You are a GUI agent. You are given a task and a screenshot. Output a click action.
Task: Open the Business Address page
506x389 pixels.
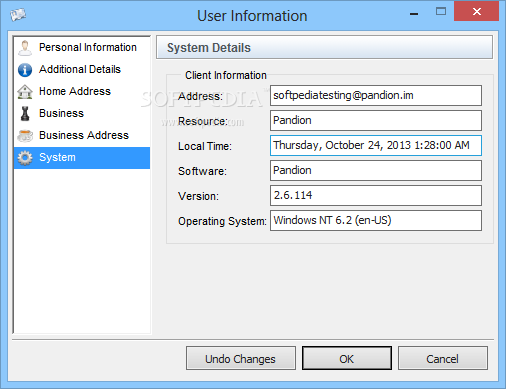[x=82, y=135]
